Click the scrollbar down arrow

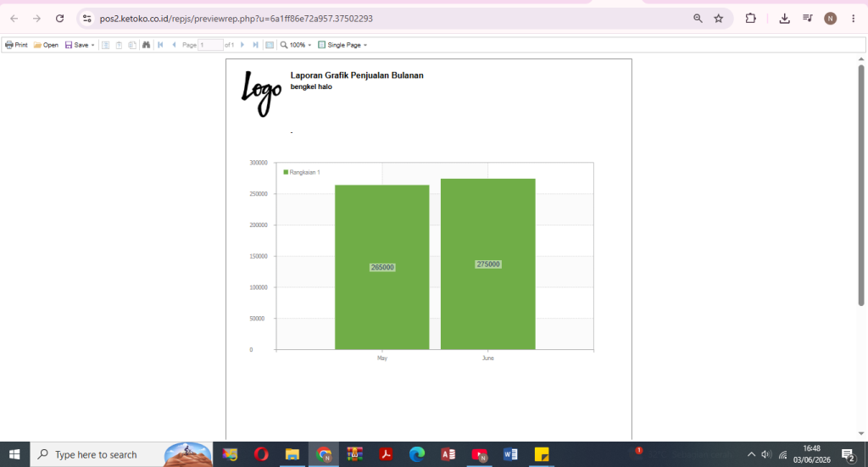tap(861, 434)
